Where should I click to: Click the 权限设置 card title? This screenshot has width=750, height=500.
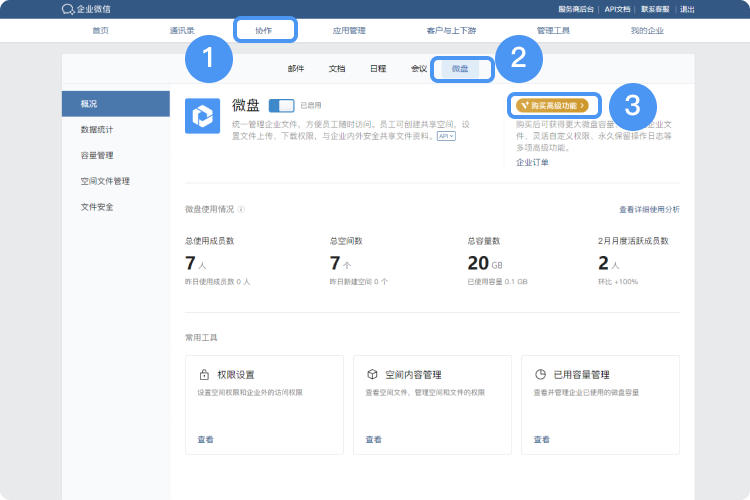236,375
